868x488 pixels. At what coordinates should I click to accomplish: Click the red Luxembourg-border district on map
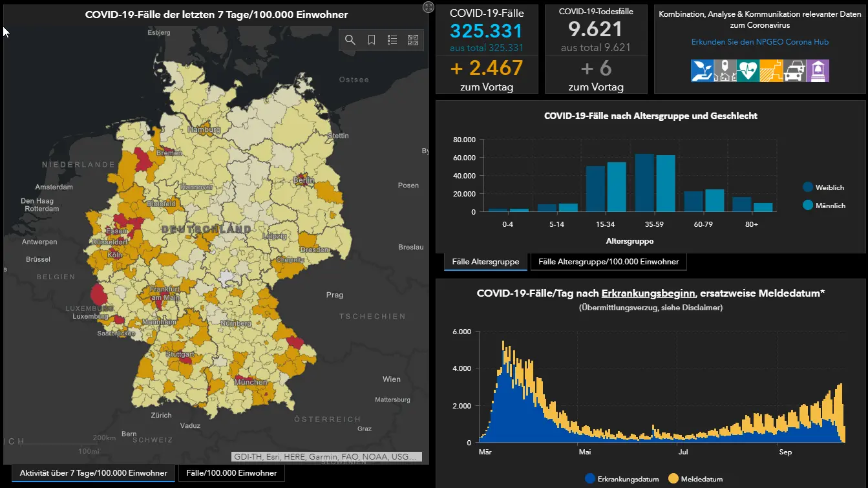click(x=98, y=293)
